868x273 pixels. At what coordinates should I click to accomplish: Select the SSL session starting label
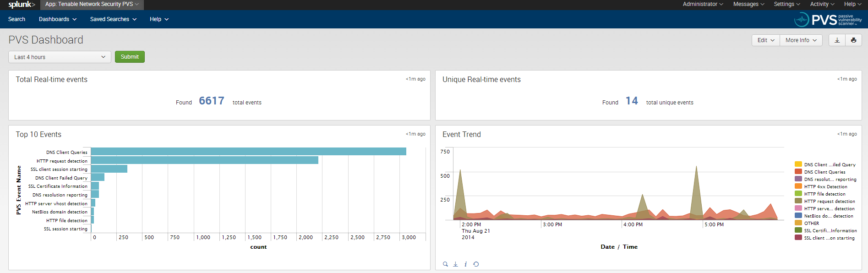tap(66, 229)
